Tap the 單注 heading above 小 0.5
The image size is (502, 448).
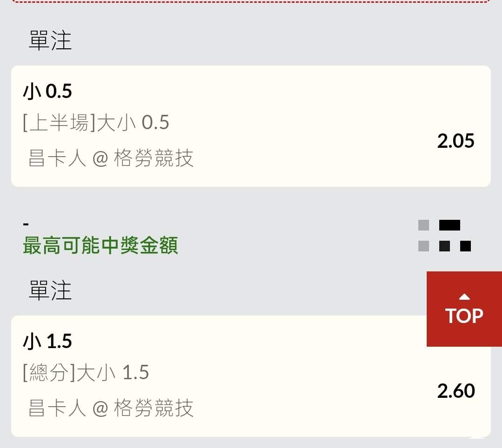point(50,40)
